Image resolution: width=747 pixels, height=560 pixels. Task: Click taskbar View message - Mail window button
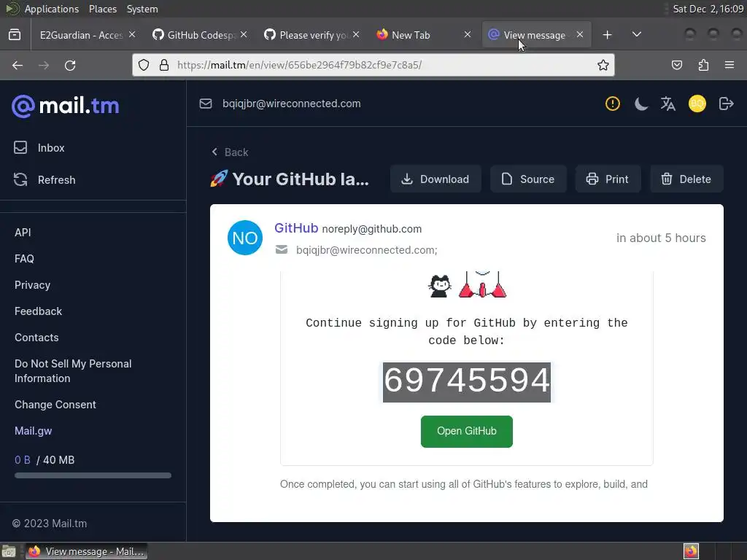[x=86, y=551]
